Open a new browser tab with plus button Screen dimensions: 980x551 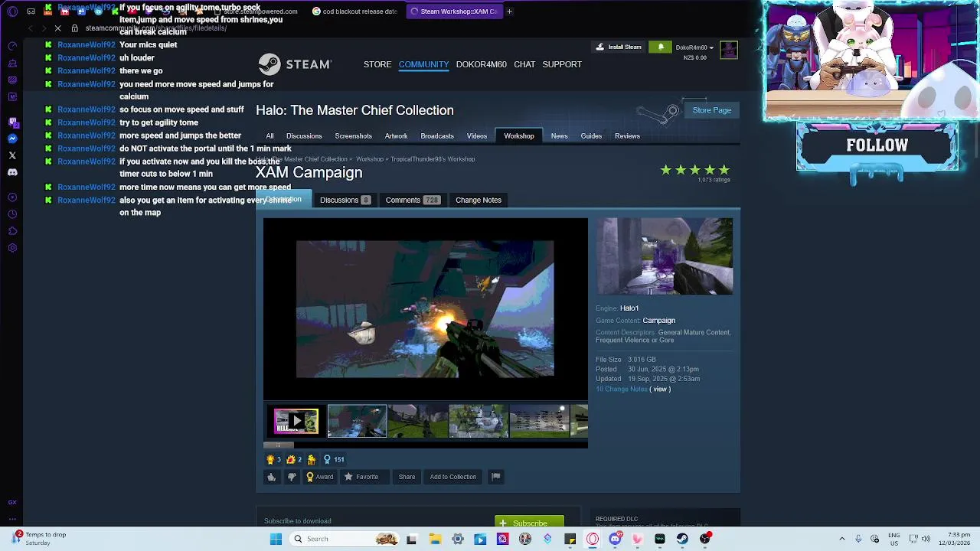(509, 11)
